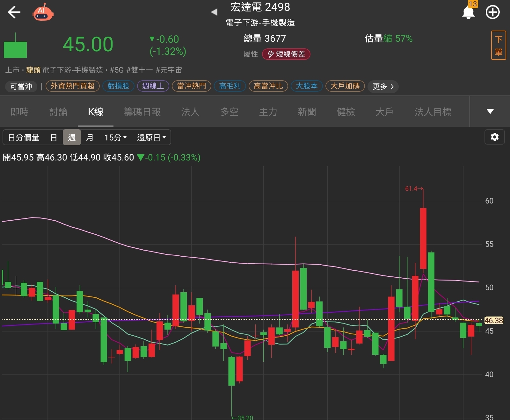
Task: Open the notification bell alerts
Action: [x=468, y=12]
